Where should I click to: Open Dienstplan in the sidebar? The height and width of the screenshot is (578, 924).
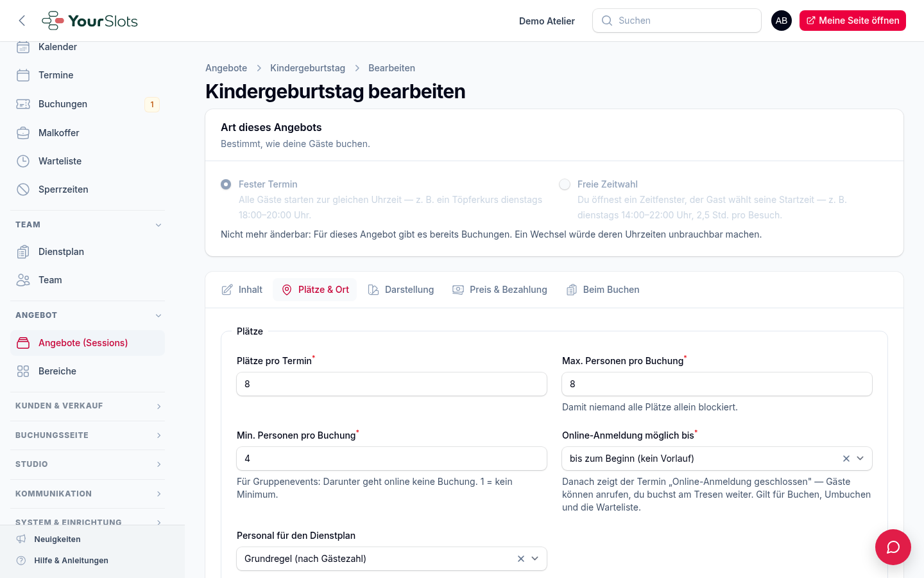click(87, 252)
